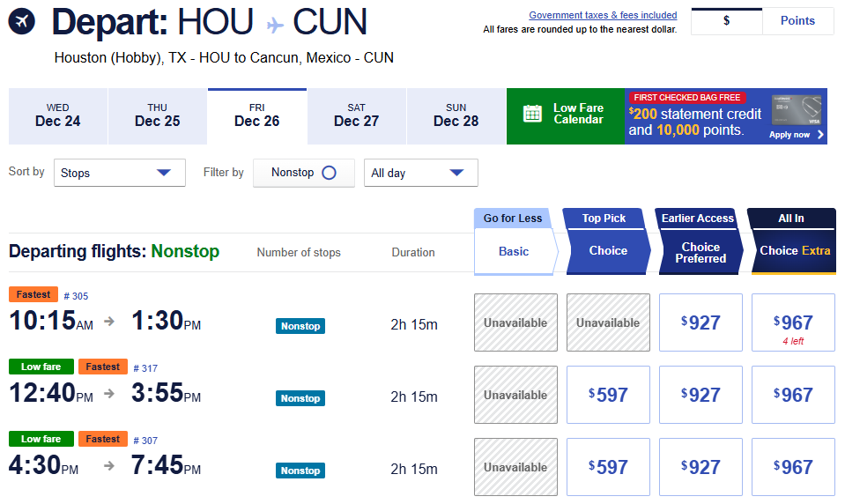This screenshot has width=845, height=504.
Task: Select the WED Dec 24 date tab
Action: tap(57, 116)
